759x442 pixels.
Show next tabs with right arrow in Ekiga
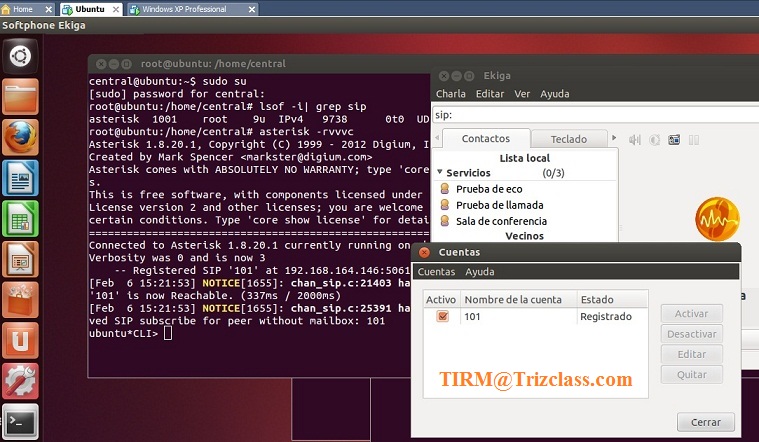(614, 138)
